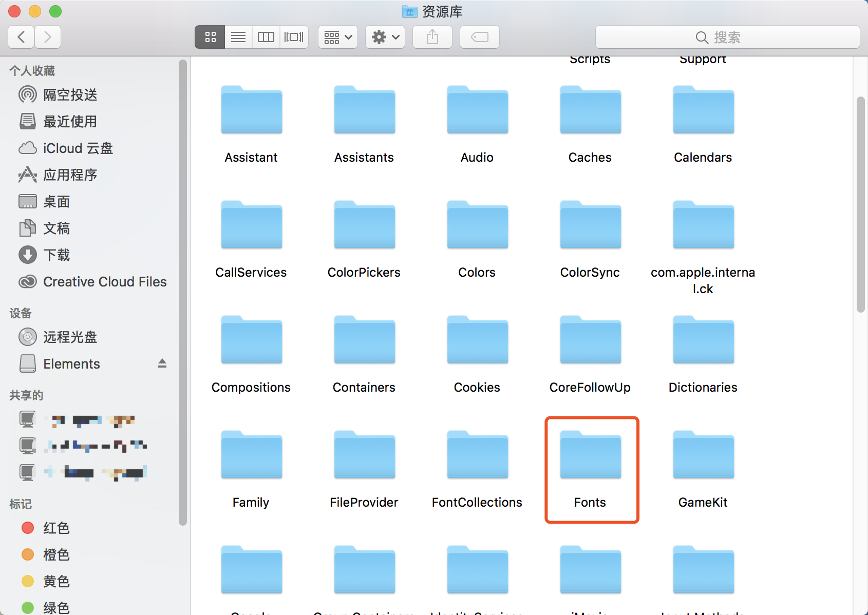Open 应用程序 from the sidebar
Image resolution: width=868 pixels, height=615 pixels.
70,175
